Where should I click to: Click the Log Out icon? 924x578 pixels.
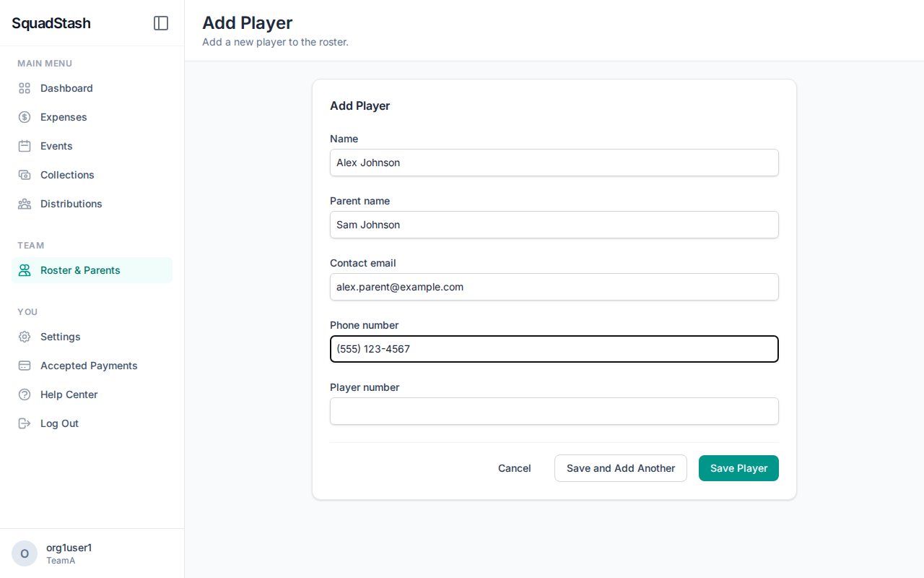(24, 423)
